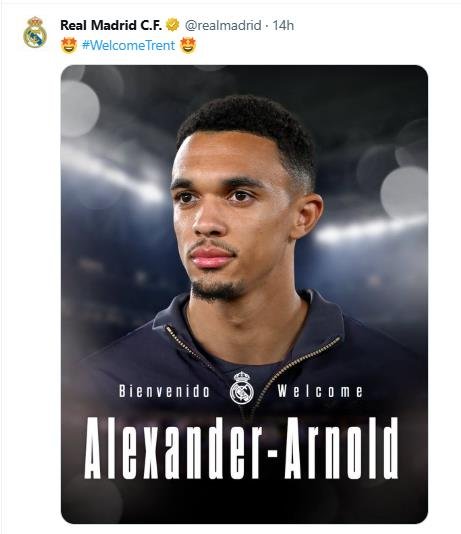Click the player's face in the photo

226,218
